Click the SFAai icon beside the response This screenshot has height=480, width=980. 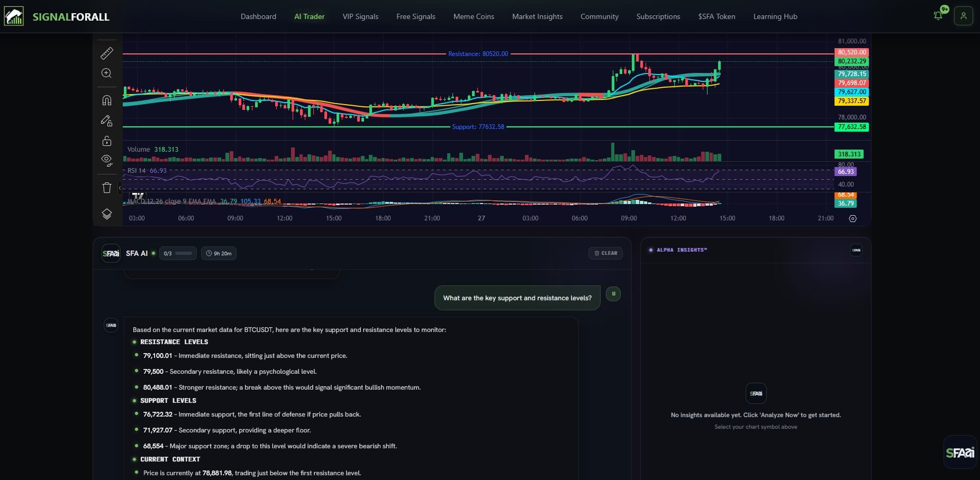tap(111, 325)
